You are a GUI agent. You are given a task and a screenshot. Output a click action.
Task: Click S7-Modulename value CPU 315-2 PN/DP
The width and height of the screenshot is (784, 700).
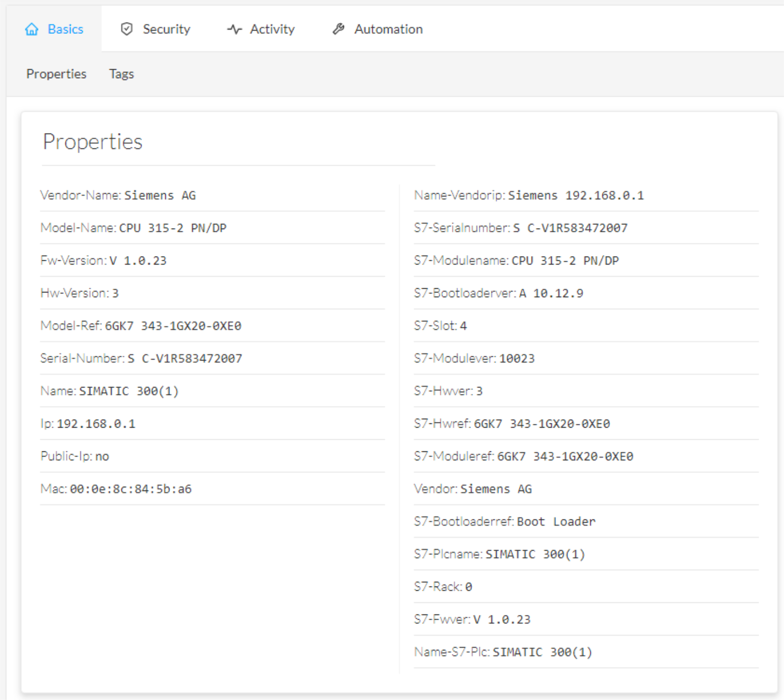point(565,261)
